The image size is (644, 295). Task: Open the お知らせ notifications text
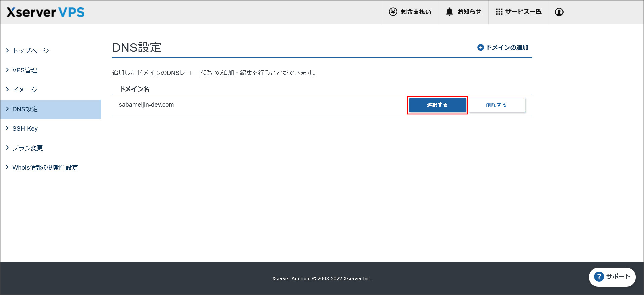coord(469,12)
